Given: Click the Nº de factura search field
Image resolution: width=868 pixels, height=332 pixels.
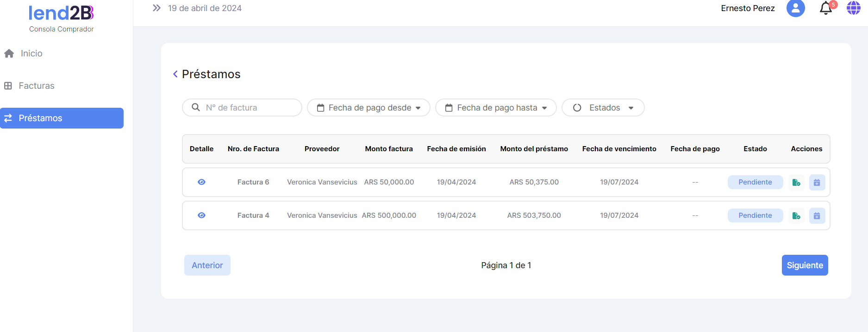Looking at the screenshot, I should click(248, 108).
